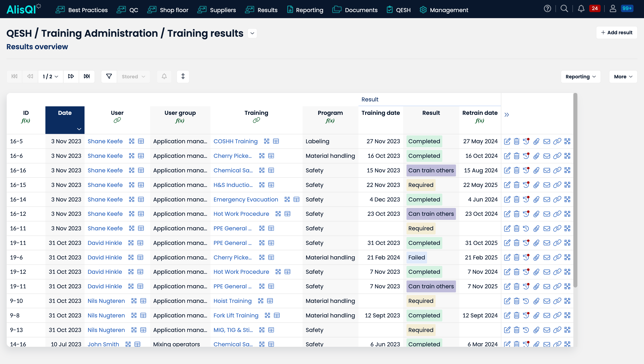Open the filter funnel icon

109,76
